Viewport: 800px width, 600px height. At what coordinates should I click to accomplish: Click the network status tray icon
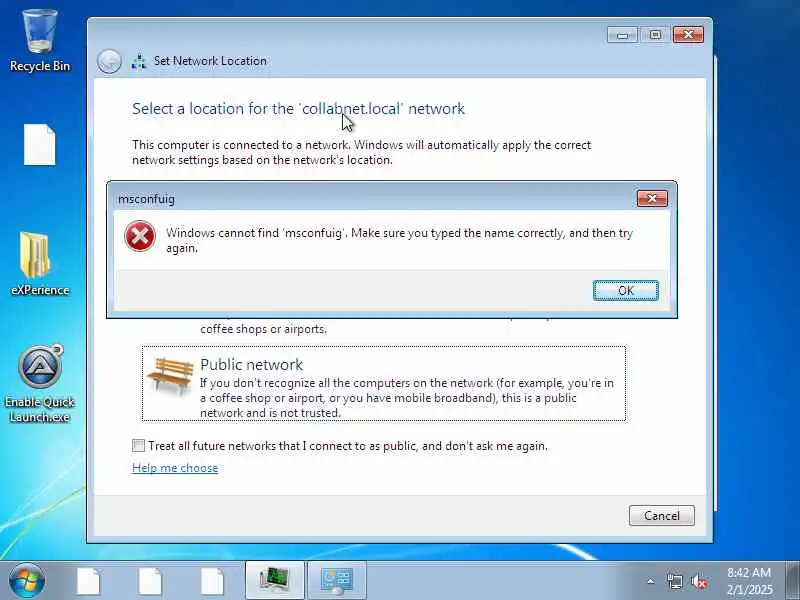pos(674,581)
